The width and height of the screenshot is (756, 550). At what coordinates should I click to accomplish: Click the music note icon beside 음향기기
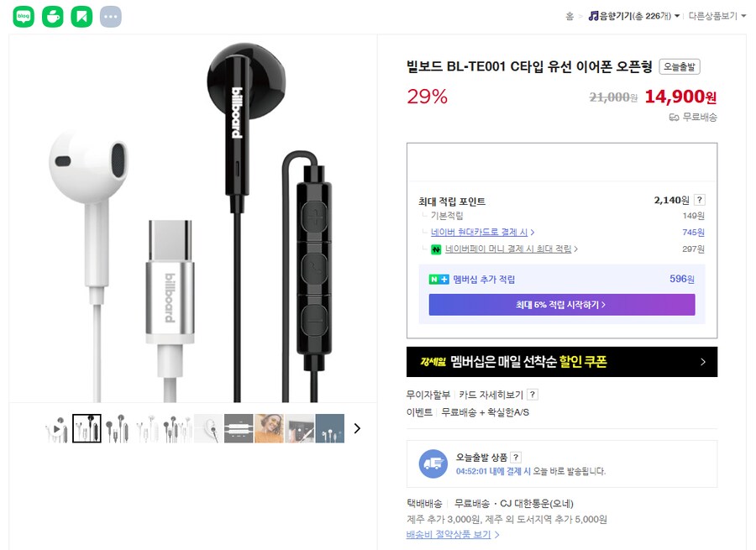pos(593,14)
